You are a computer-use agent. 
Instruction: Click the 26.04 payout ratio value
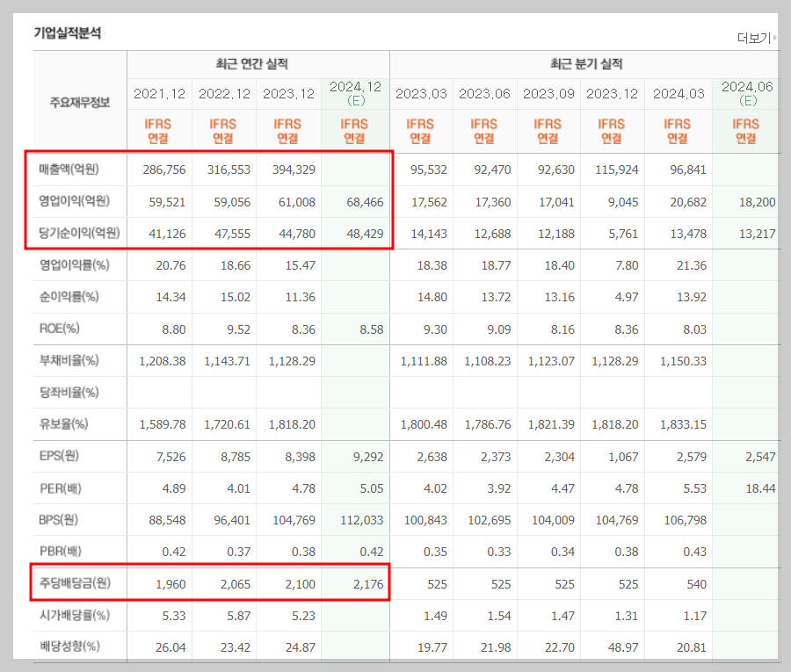(x=171, y=647)
